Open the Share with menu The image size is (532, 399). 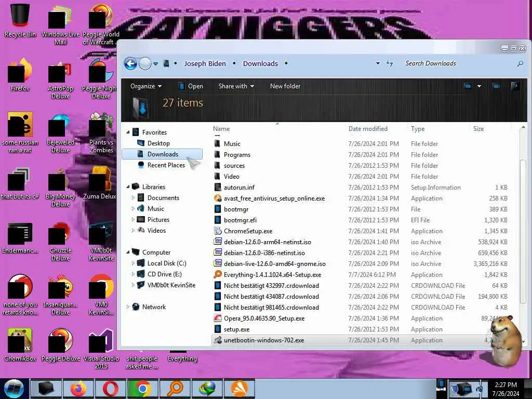(236, 86)
